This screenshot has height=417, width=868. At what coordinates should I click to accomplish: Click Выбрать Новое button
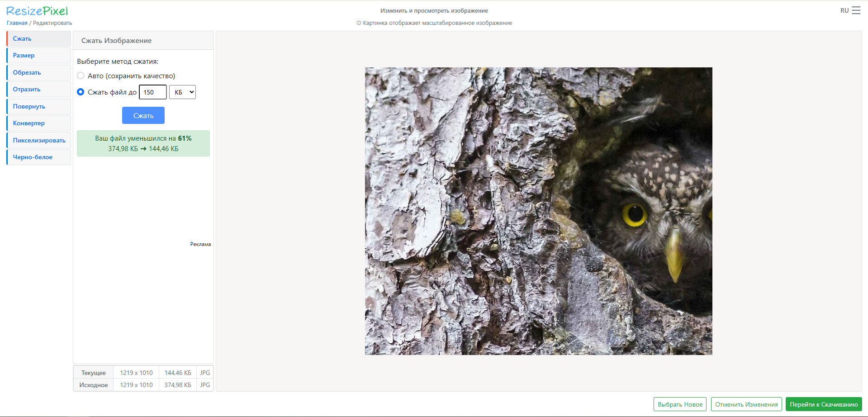coord(680,404)
